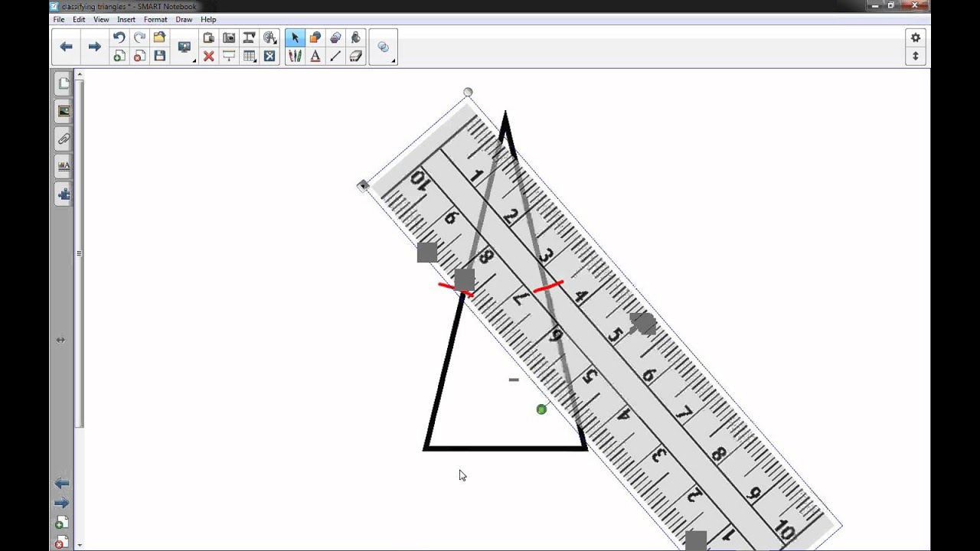Go to next page using toolbar forward arrow

pos(94,47)
